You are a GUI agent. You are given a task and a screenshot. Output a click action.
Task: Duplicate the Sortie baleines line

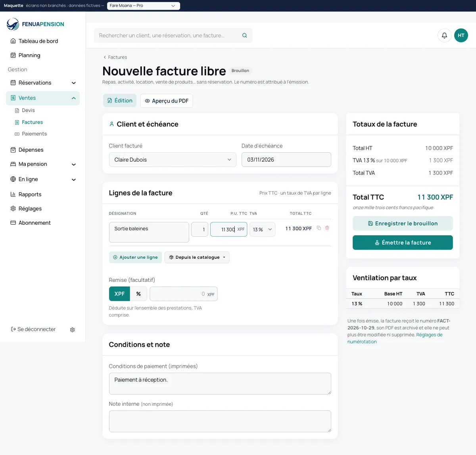point(319,228)
